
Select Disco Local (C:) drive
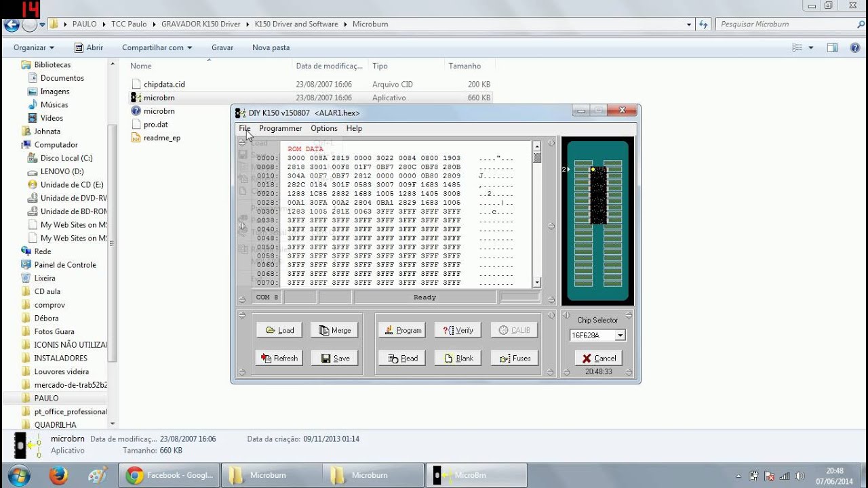point(66,158)
